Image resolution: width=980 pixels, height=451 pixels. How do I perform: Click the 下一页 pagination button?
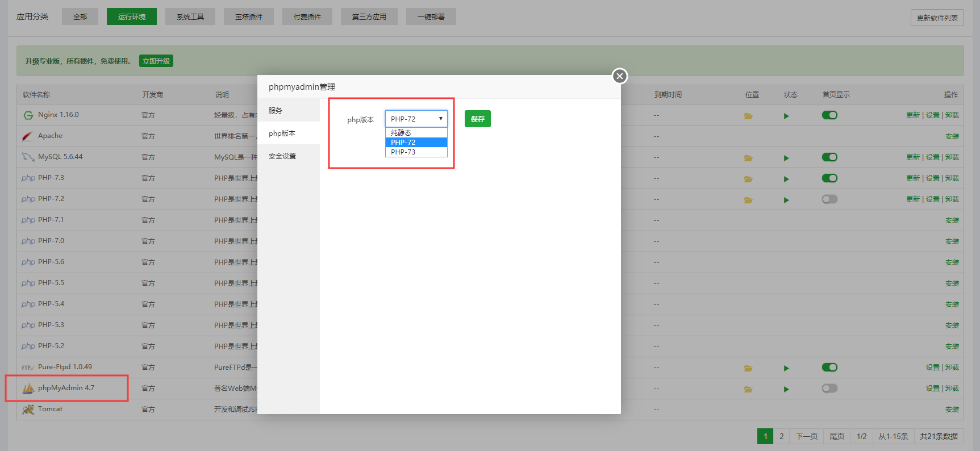pos(807,436)
